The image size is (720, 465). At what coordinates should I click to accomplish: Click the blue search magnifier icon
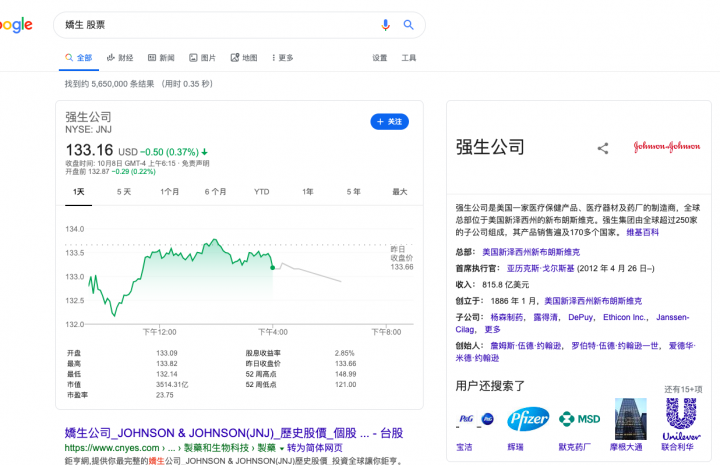408,25
